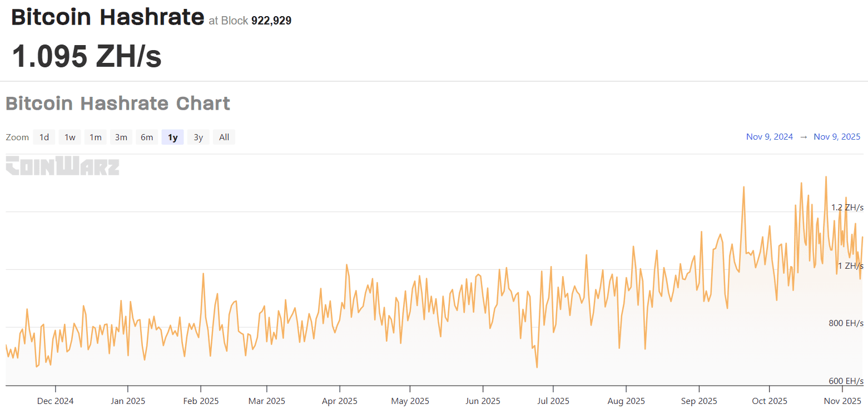Click the CoinWarz watermark logo

[62, 166]
